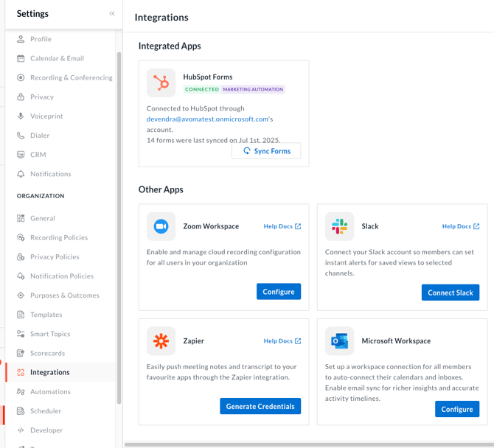This screenshot has width=494, height=448.
Task: Open Scheduler settings
Action: (x=46, y=411)
